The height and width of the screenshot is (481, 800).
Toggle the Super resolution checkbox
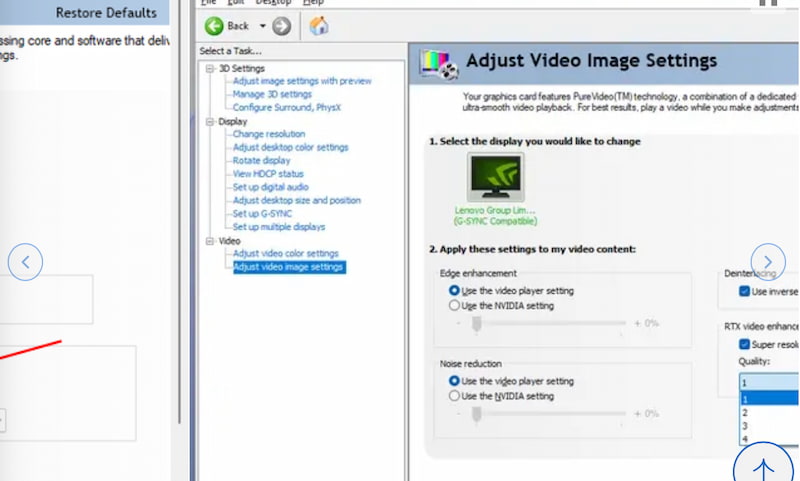[744, 344]
